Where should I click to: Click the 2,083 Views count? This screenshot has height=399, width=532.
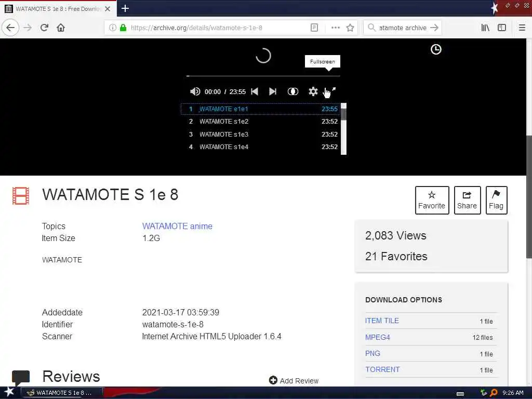click(395, 236)
